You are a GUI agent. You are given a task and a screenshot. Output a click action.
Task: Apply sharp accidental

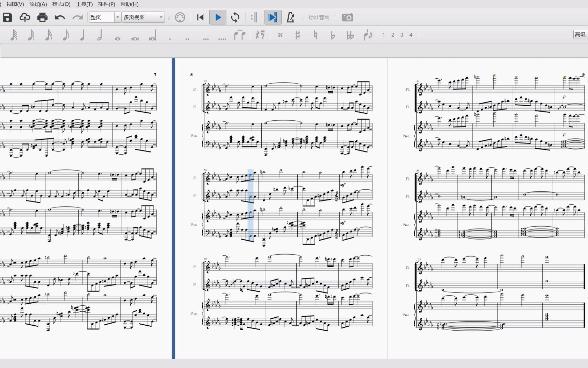298,35
